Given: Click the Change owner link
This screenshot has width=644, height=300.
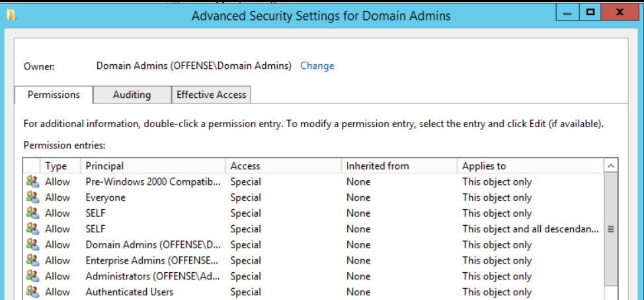Looking at the screenshot, I should [317, 66].
